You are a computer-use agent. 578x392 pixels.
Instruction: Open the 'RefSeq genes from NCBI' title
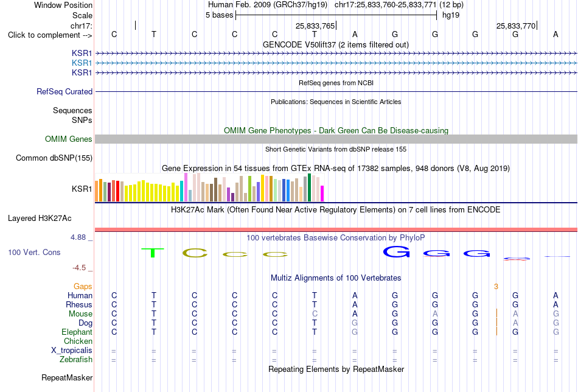[x=336, y=83]
